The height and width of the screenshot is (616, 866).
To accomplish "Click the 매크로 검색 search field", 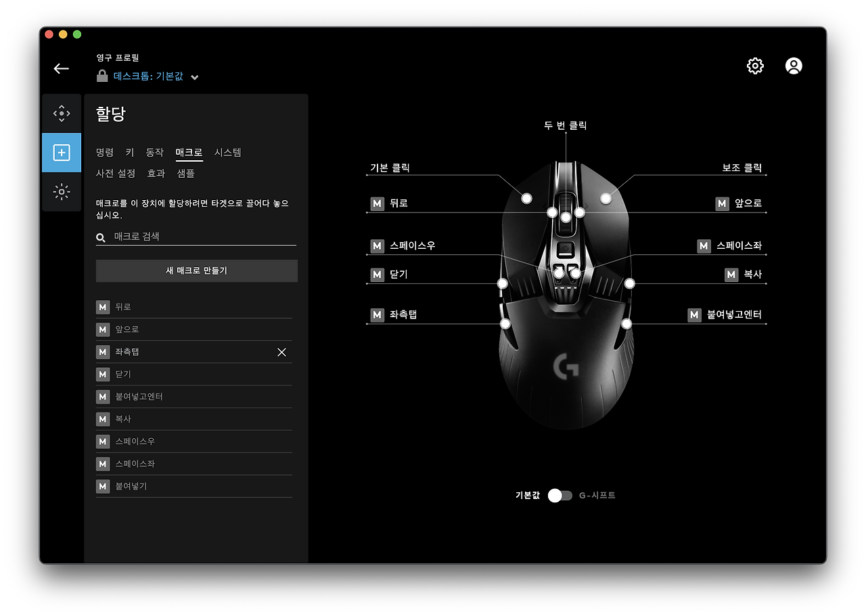I will tap(196, 237).
